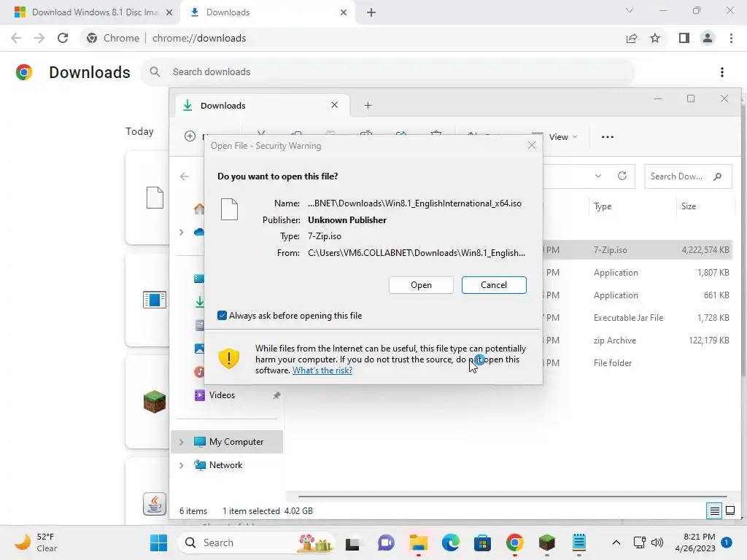Select the File folder row
Screen dimensions: 747x560
pos(637,363)
